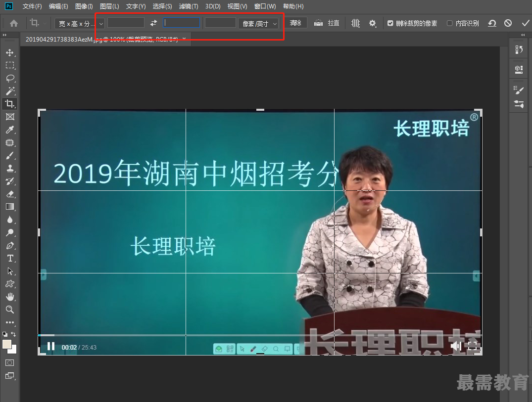The height and width of the screenshot is (402, 532).
Task: Open the Brush Settings panel icon
Action: coord(519,90)
